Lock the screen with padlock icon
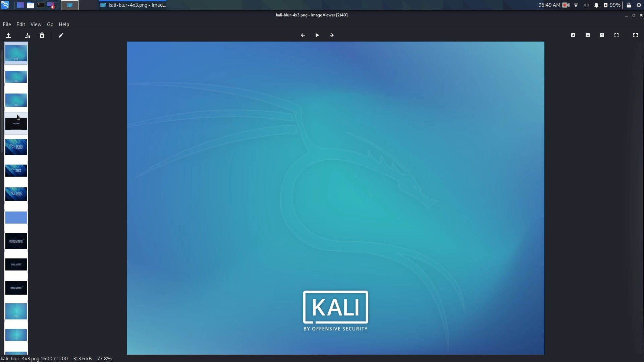The image size is (644, 362). click(629, 5)
